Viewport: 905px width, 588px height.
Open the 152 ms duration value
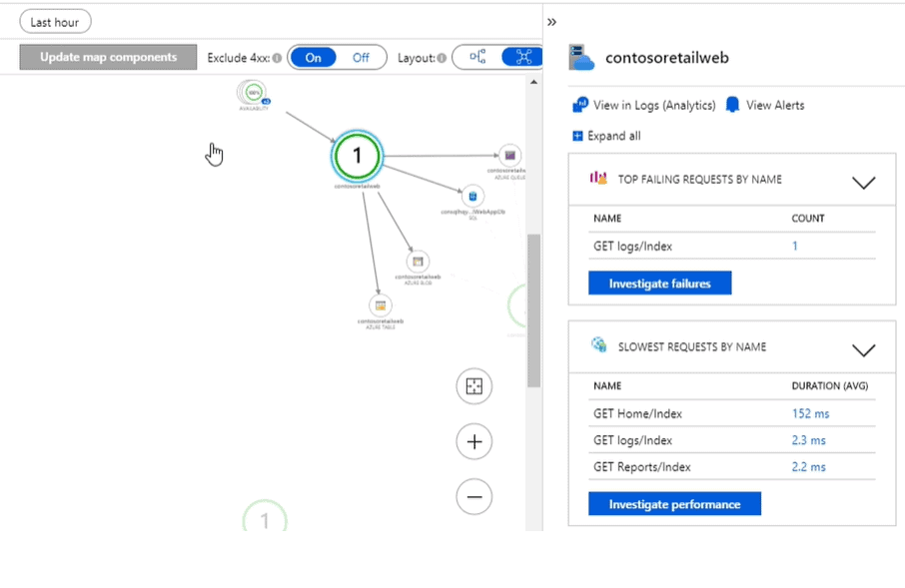tap(810, 413)
